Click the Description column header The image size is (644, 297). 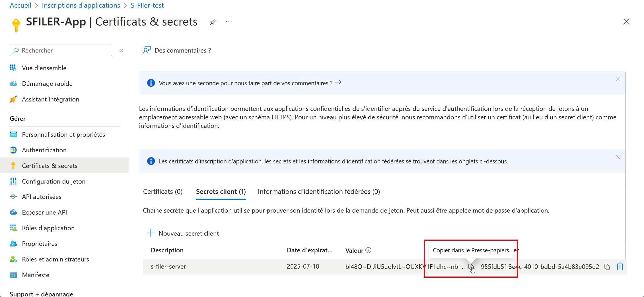point(167,250)
